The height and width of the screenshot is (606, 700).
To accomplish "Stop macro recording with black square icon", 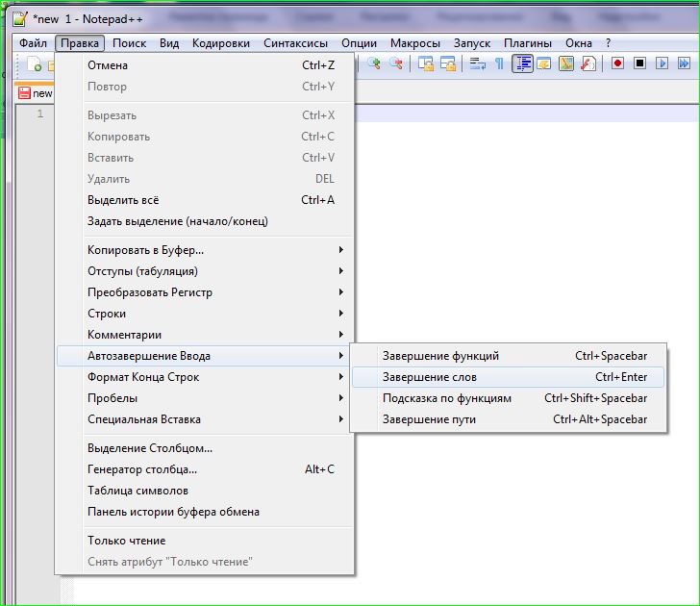I will [639, 63].
